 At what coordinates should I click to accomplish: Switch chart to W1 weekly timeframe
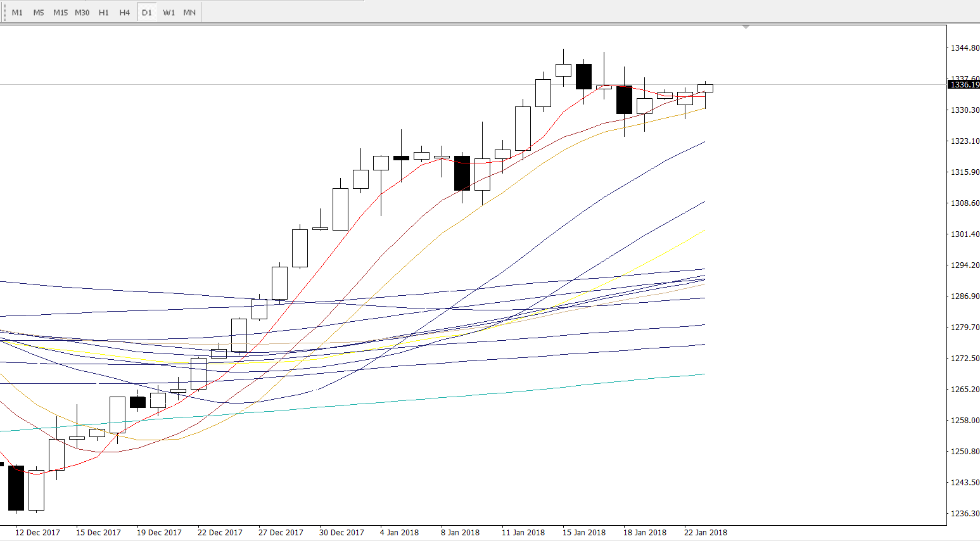tap(169, 13)
